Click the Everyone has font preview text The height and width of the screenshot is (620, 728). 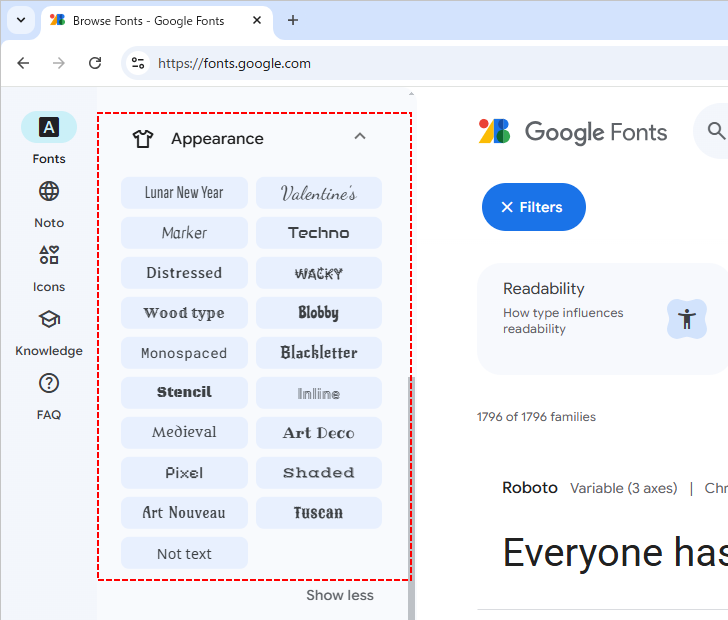(x=615, y=552)
